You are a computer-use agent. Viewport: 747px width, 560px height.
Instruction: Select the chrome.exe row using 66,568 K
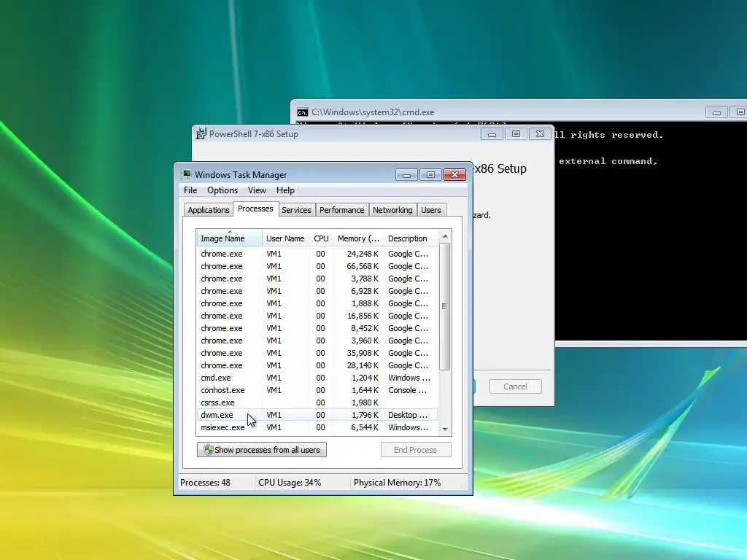coord(317,266)
